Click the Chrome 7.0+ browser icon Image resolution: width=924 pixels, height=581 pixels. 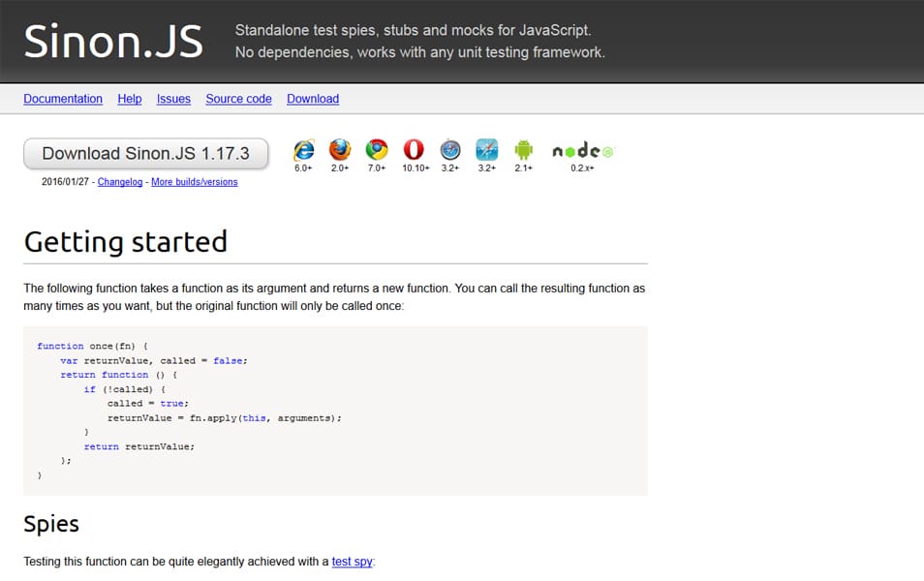coord(377,150)
